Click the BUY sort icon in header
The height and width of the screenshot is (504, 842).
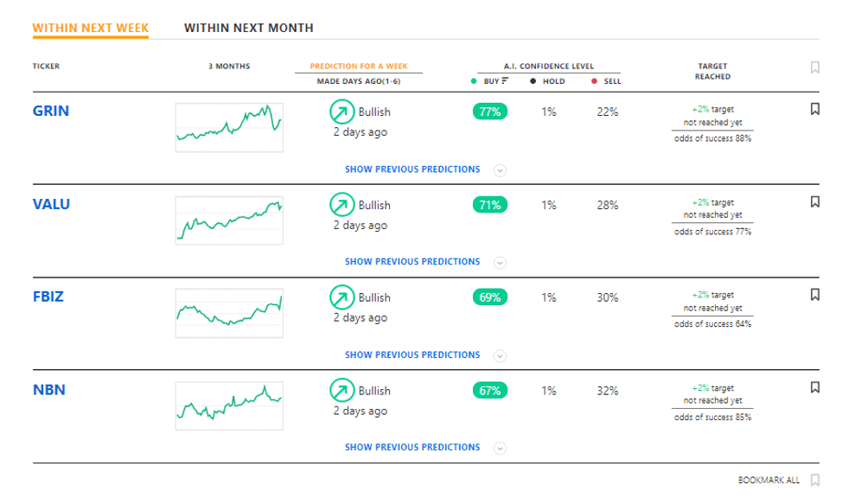coord(505,81)
